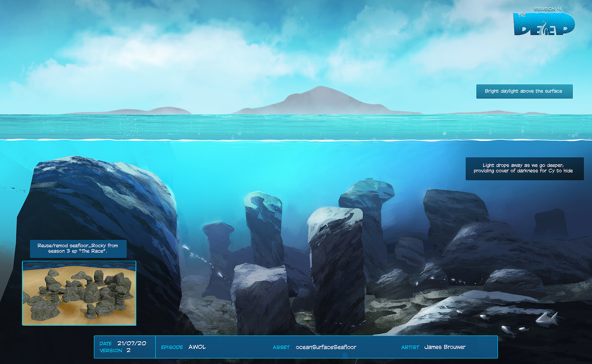Click the 'Reuse/remod seafloor_Rocky' note

78,249
